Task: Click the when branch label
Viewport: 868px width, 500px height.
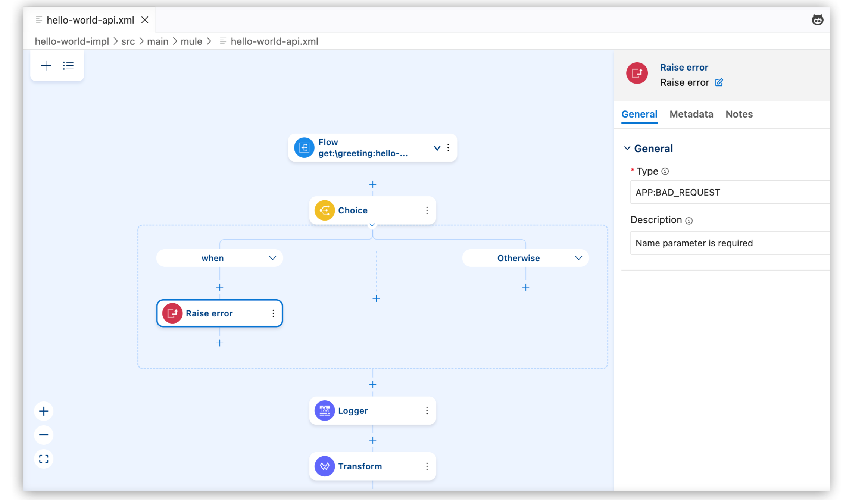Action: click(213, 258)
